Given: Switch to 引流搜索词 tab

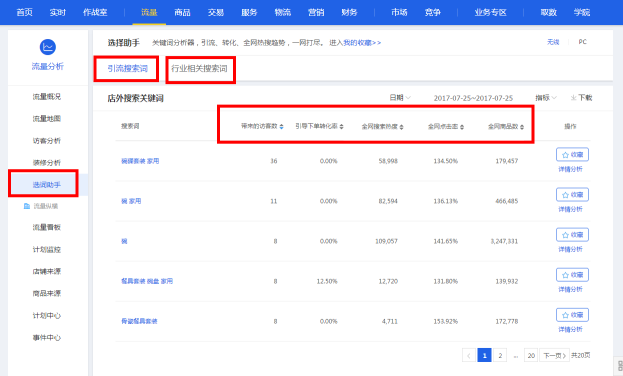Looking at the screenshot, I should pyautogui.click(x=128, y=68).
